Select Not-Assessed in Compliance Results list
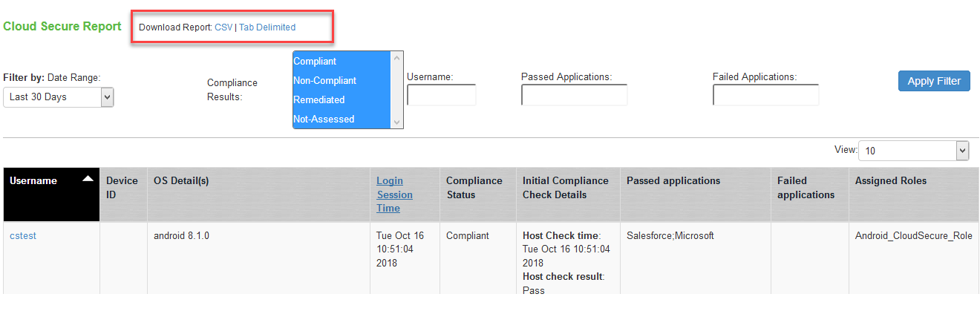The height and width of the screenshot is (314, 980). pyautogui.click(x=324, y=120)
